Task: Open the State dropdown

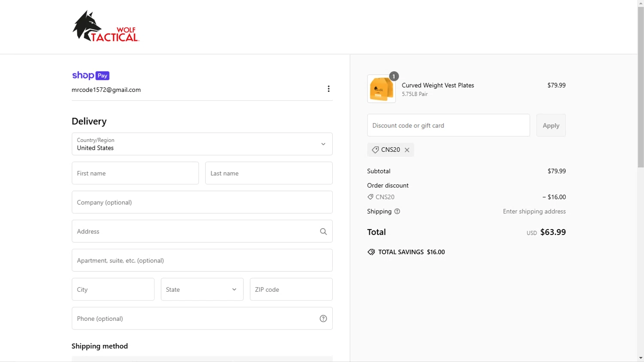Action: (x=202, y=290)
